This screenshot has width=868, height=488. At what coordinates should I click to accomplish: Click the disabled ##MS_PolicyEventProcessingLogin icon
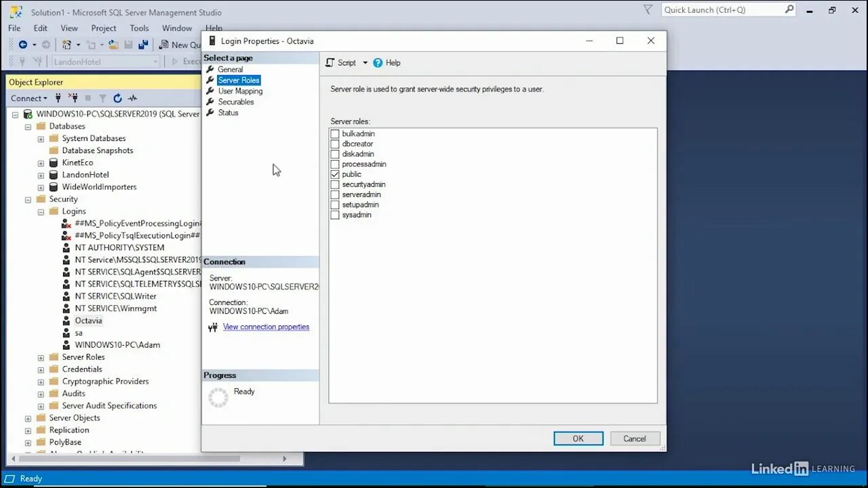(66, 224)
